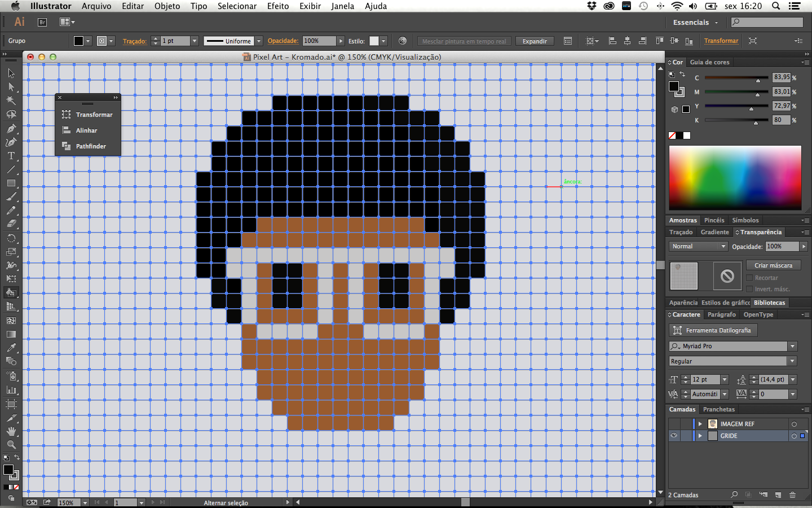
Task: Select the Lasso tool
Action: coord(11,115)
